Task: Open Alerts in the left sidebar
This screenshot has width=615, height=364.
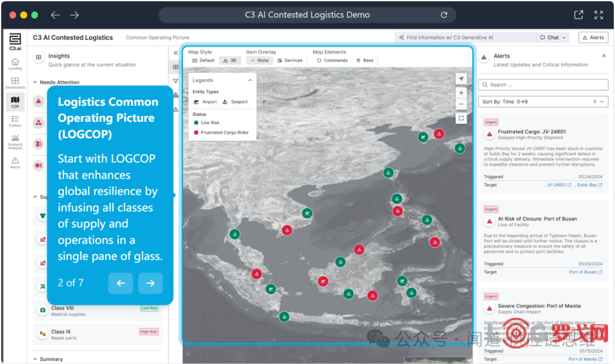Action: tap(15, 163)
